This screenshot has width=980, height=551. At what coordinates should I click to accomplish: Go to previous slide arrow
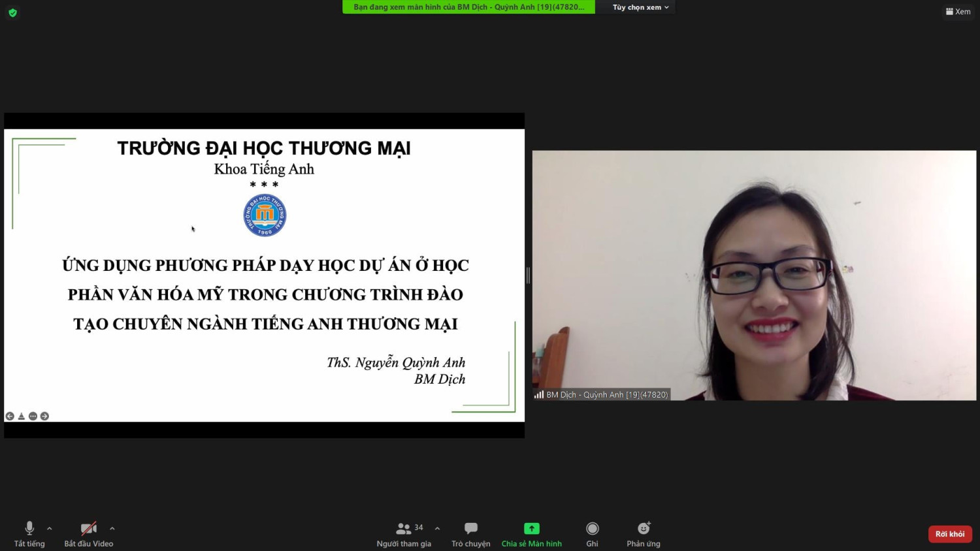[10, 417]
